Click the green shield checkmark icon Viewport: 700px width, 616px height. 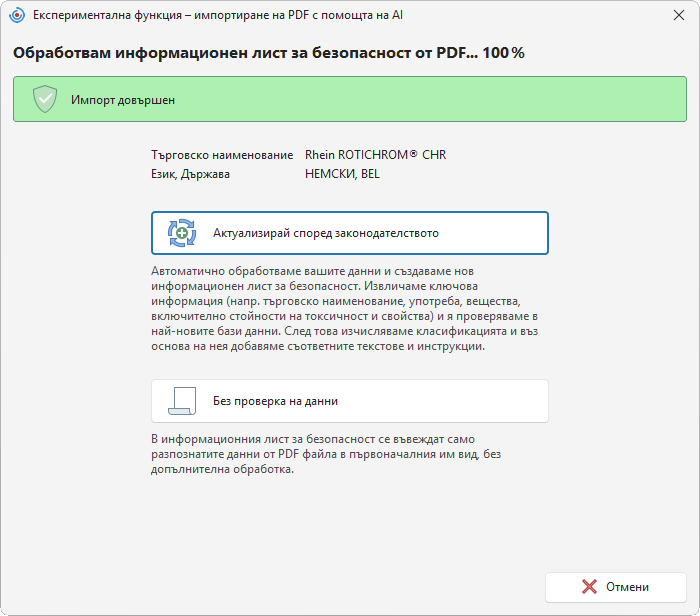[x=45, y=99]
